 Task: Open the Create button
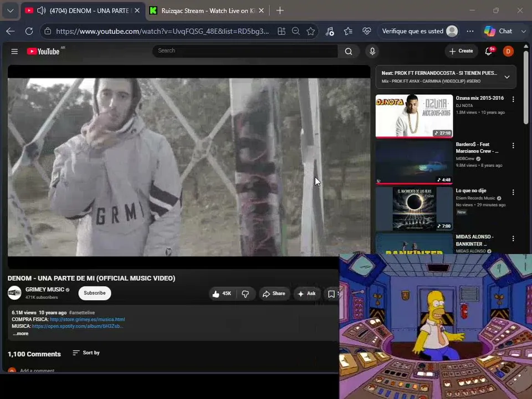click(461, 51)
